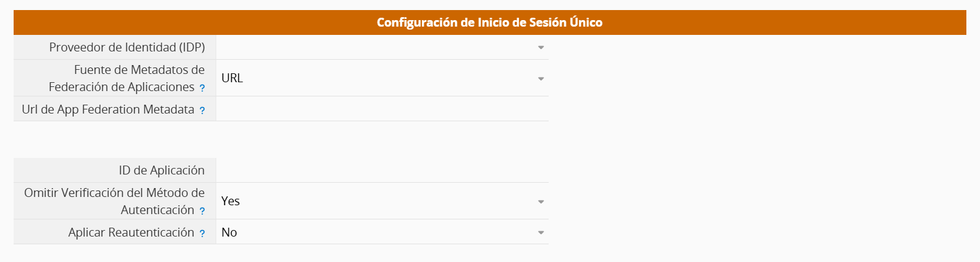This screenshot has height=262, width=980.
Task: Click into the ID de Aplicación text field
Action: pyautogui.click(x=382, y=170)
